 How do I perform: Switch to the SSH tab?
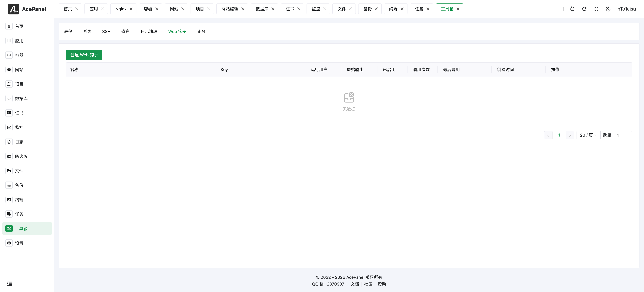[106, 32]
